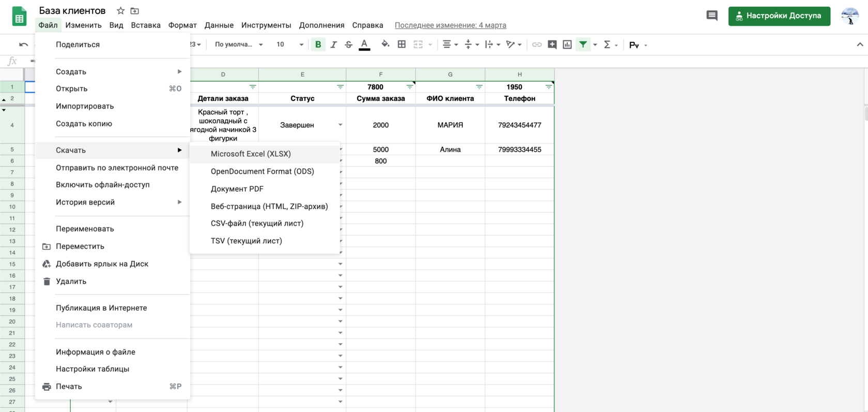The width and height of the screenshot is (868, 412).
Task: Choose TSV (текущий лист)
Action: coord(265,241)
